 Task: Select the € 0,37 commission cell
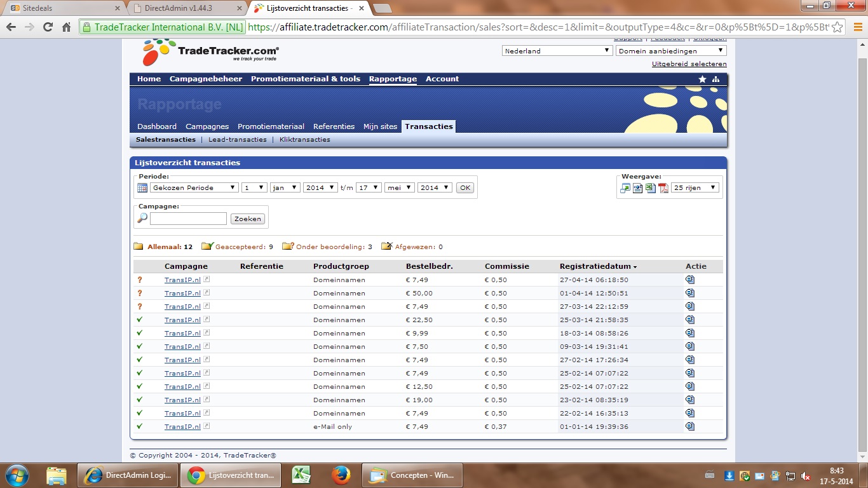coord(496,426)
